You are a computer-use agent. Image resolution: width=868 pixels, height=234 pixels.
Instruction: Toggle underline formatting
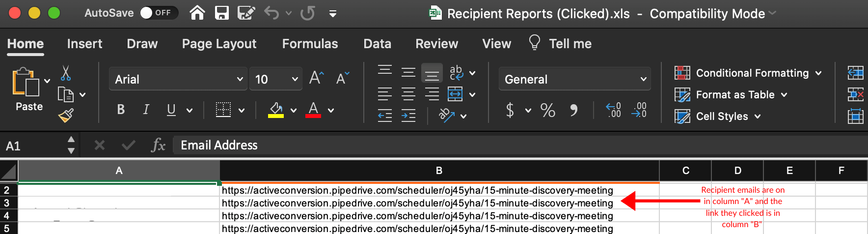[171, 110]
